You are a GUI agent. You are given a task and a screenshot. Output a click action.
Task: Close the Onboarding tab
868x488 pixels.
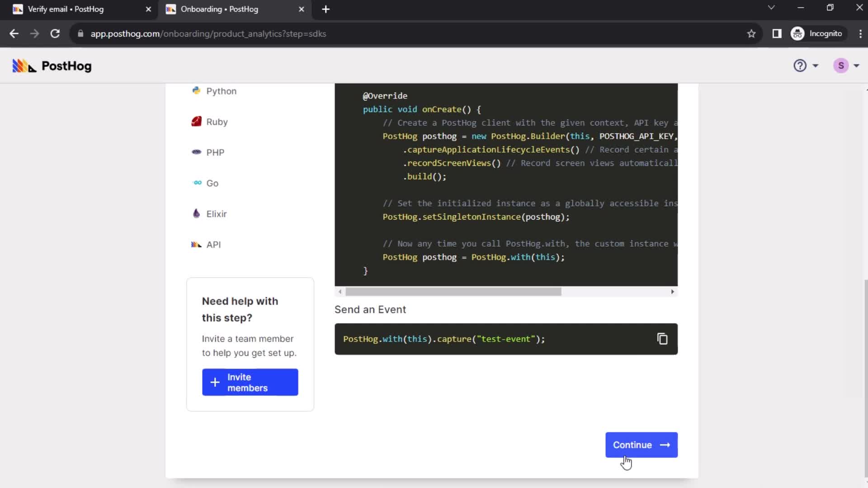click(302, 9)
